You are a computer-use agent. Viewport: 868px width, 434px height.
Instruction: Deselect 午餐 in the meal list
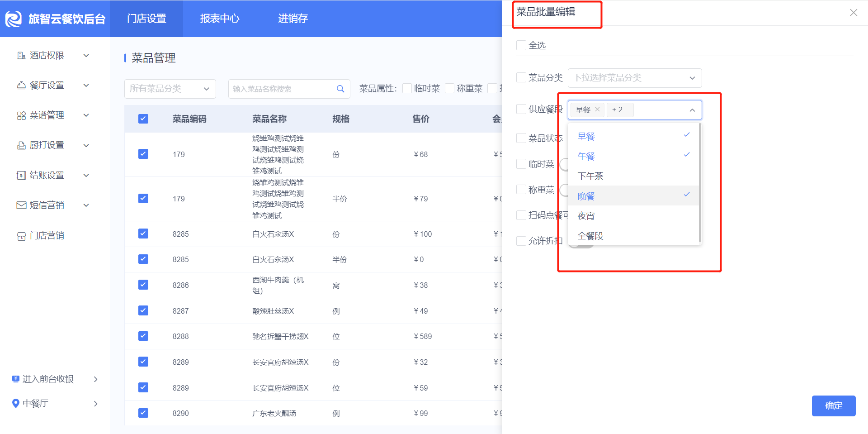tap(633, 156)
